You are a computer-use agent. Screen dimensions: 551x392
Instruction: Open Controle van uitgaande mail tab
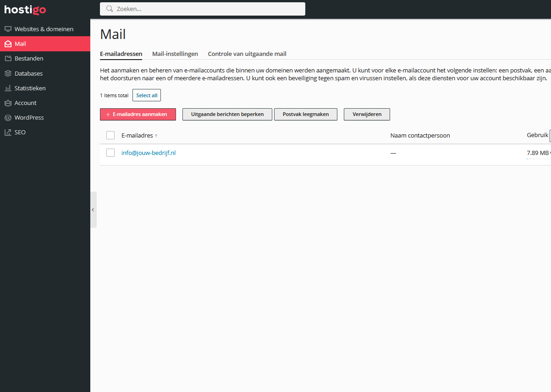point(247,54)
